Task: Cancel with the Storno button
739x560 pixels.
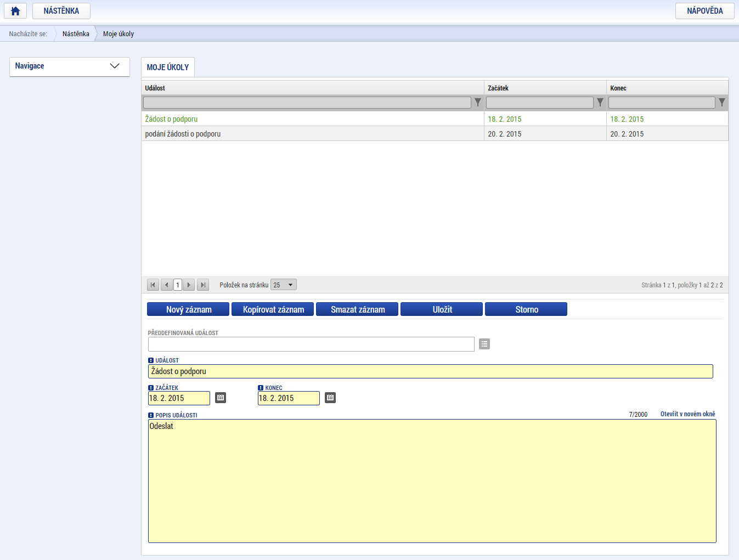Action: point(527,309)
